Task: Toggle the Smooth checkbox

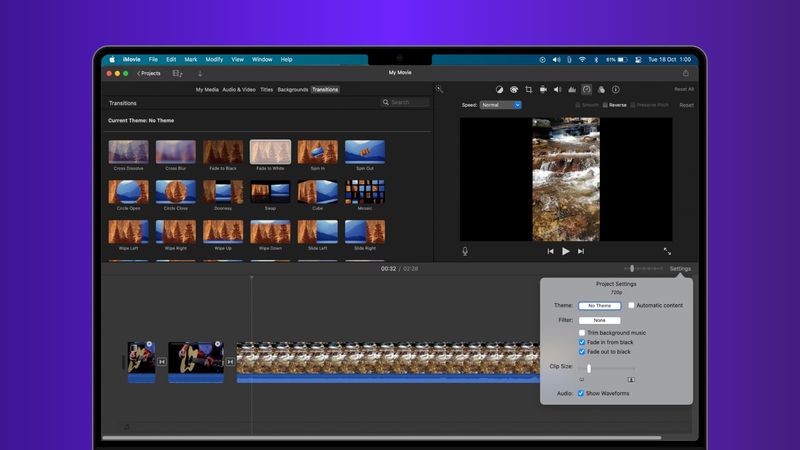Action: [578, 105]
